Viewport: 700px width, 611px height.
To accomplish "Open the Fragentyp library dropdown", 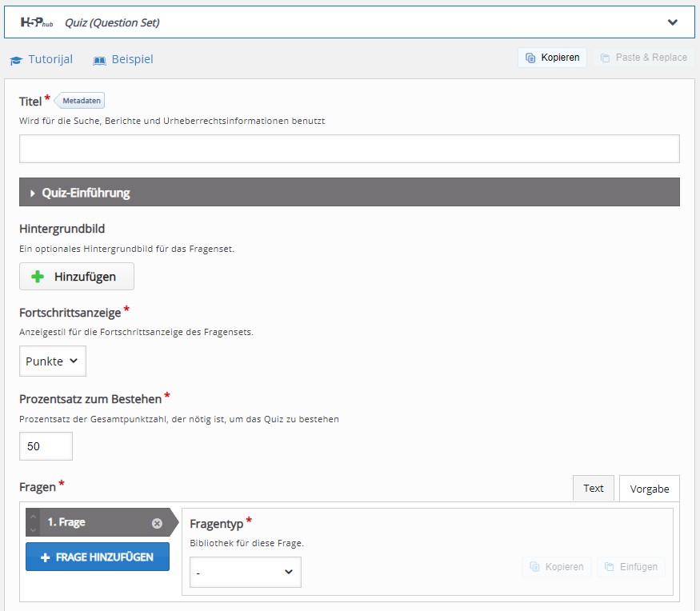I will point(245,572).
